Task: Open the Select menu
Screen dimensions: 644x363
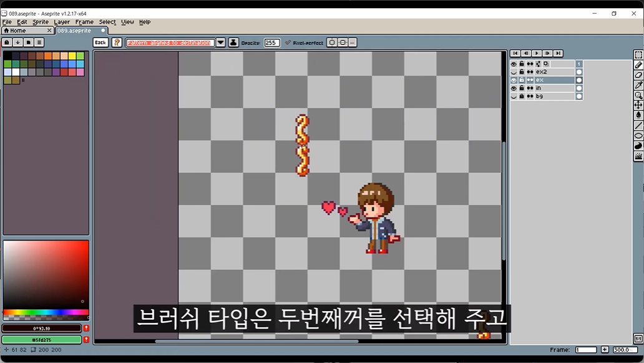Action: pos(107,22)
